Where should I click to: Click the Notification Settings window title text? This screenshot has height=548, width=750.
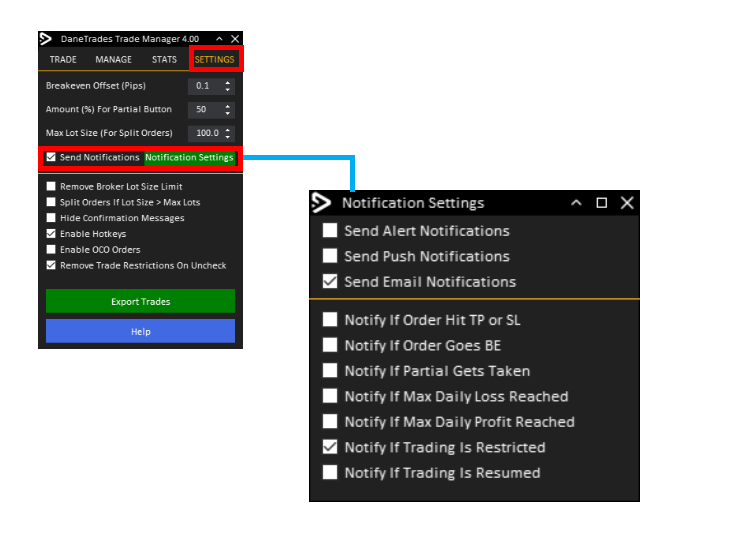click(x=413, y=203)
